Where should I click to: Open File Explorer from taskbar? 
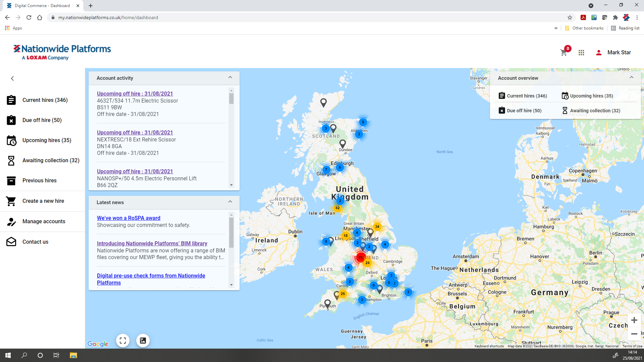click(73, 355)
